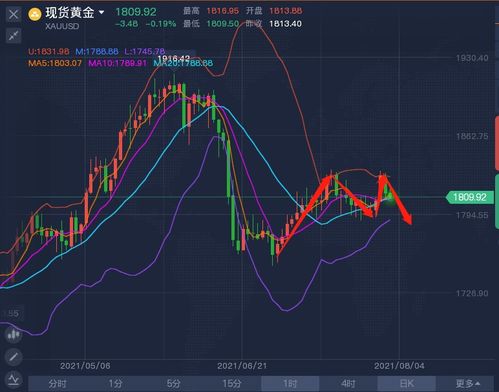
Task: Click the L:1745.78 Bollinger lower label
Action: coord(145,52)
